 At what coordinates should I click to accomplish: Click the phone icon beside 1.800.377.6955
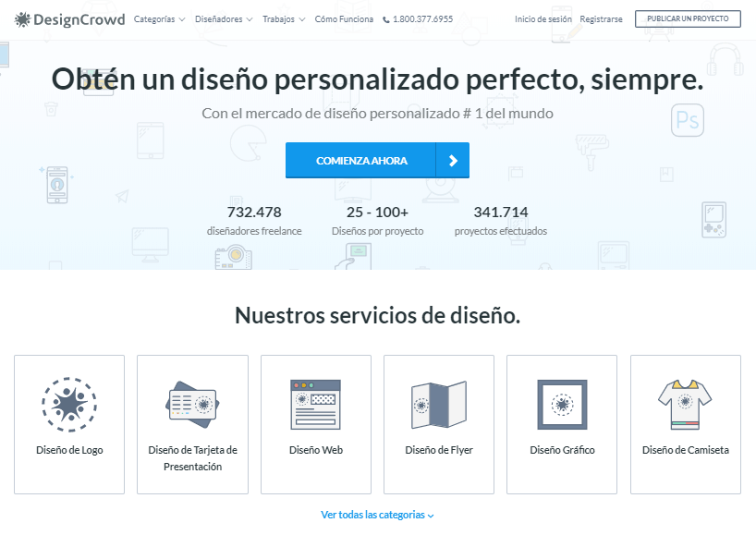386,19
